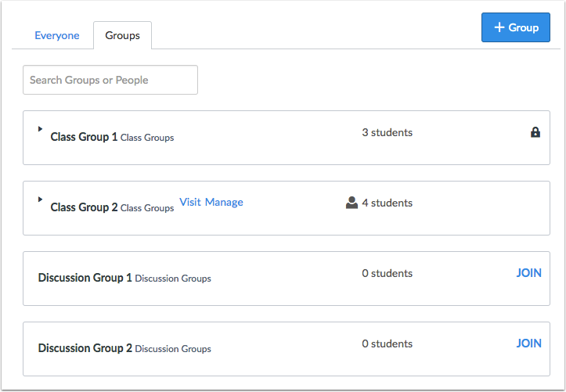Open the Visit link for Class Group 2
This screenshot has height=392, width=566.
(190, 202)
